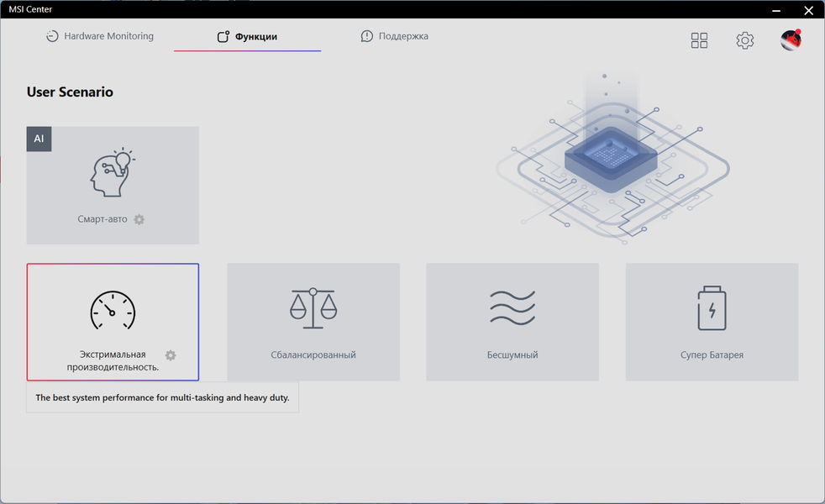The image size is (825, 504).
Task: Select the Сбалансированный scenario
Action: (x=313, y=322)
